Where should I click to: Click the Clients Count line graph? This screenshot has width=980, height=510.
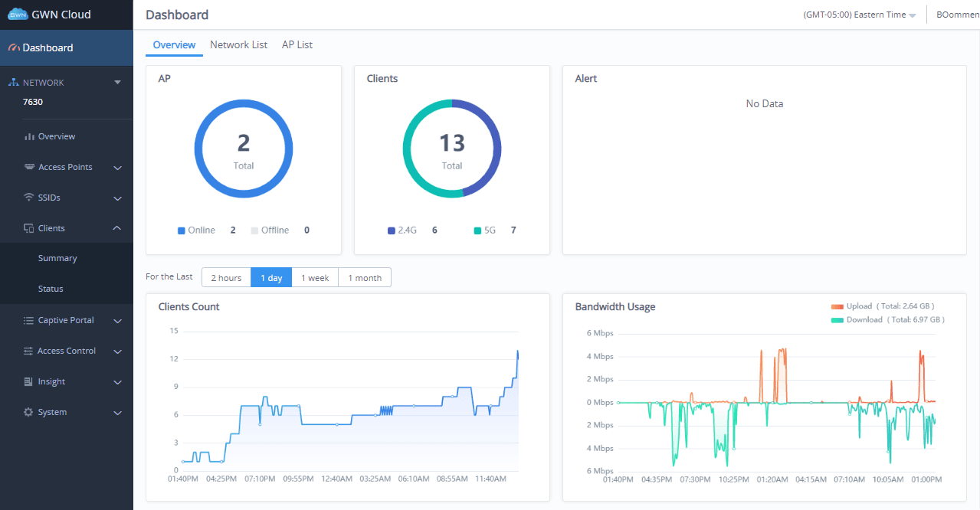350,400
